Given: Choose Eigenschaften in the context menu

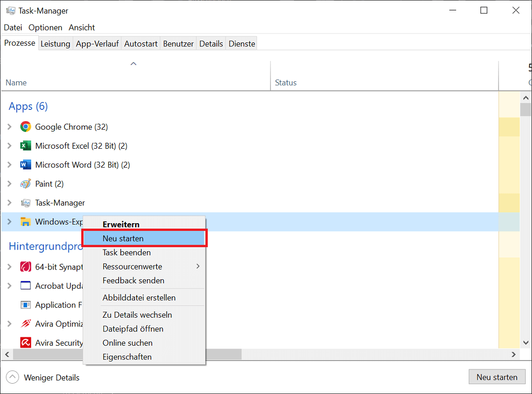Looking at the screenshot, I should click(144, 357).
